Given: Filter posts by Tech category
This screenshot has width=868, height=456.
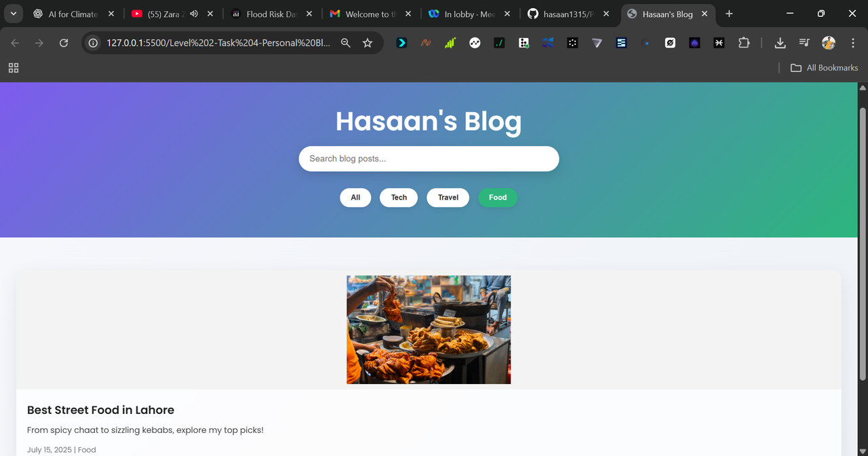Looking at the screenshot, I should (x=399, y=197).
